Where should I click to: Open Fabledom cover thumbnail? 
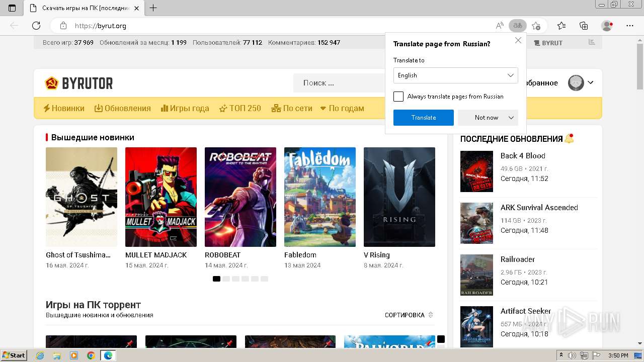pyautogui.click(x=320, y=197)
